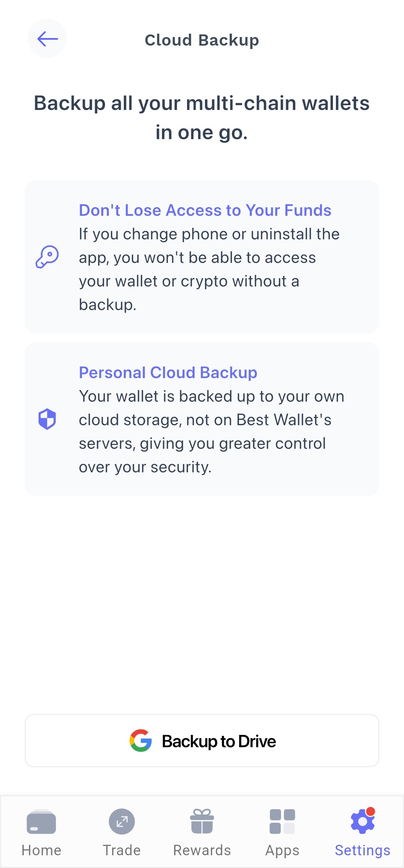Click the Cloud Backup page title
Viewport: 404px width, 868px height.
pos(202,40)
